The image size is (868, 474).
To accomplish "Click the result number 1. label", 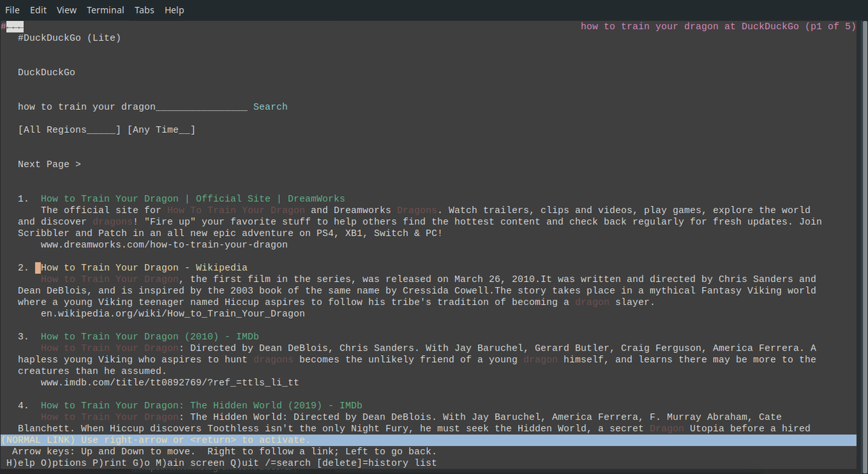I will point(23,199).
